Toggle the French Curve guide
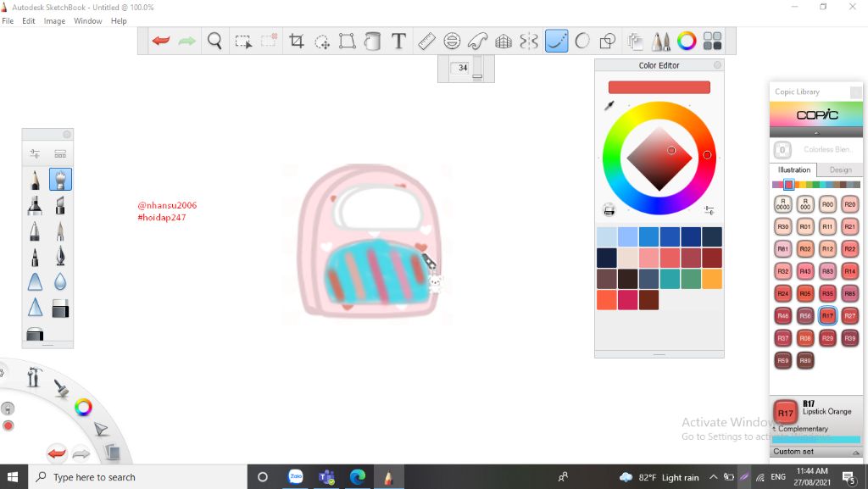Viewport: 868px width, 489px height. pos(478,41)
